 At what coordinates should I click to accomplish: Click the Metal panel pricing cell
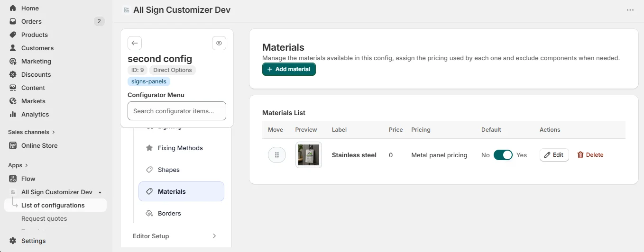click(439, 155)
